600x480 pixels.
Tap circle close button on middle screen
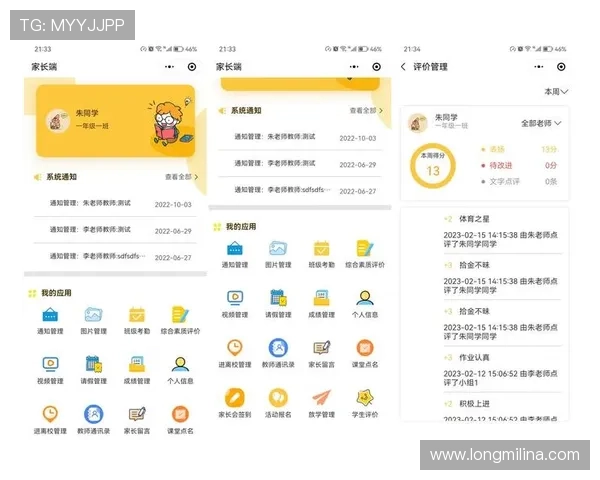[x=377, y=67]
